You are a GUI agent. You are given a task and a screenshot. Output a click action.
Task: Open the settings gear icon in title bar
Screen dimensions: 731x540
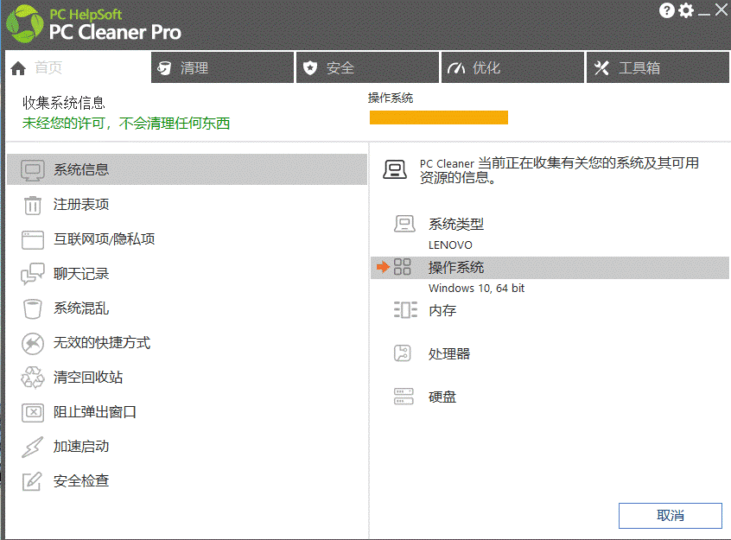[686, 10]
